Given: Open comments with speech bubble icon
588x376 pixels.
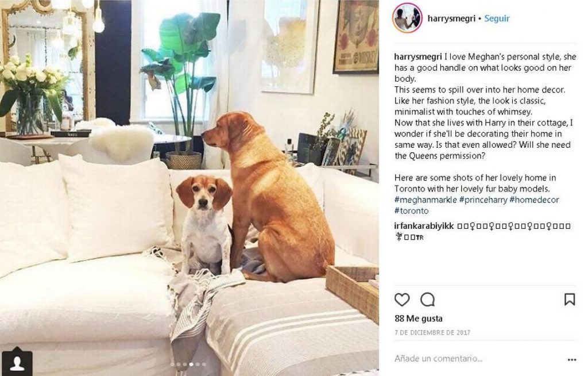Looking at the screenshot, I should click(427, 300).
